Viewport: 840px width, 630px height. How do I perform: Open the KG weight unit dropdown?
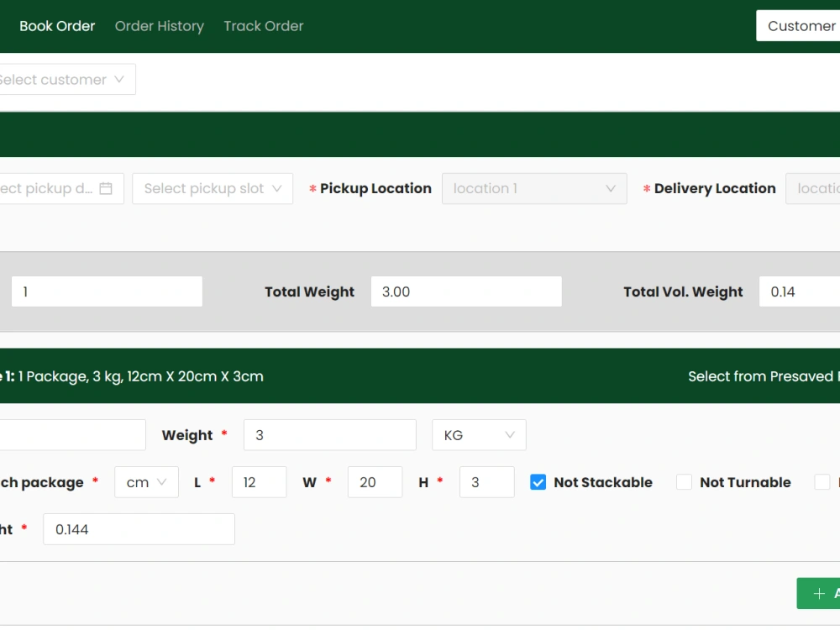tap(479, 435)
